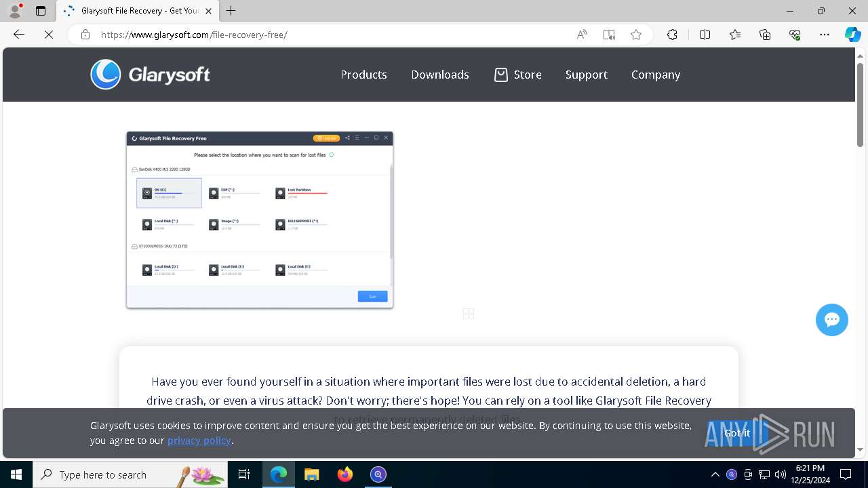Open Collections panel
The height and width of the screenshot is (488, 868).
click(765, 35)
